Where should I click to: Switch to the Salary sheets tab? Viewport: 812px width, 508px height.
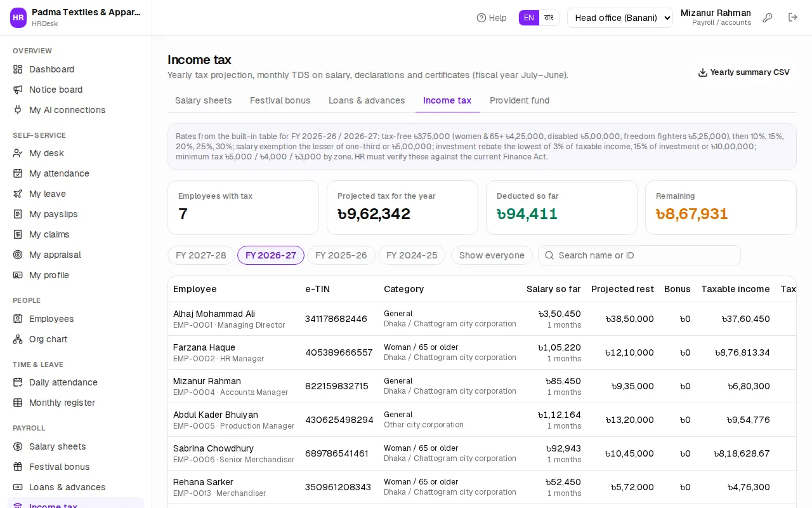(204, 100)
